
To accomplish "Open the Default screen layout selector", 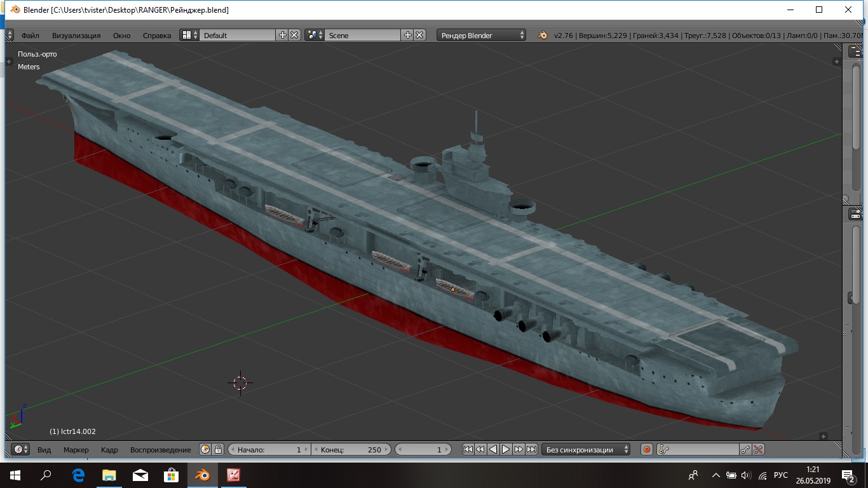I will [x=189, y=36].
